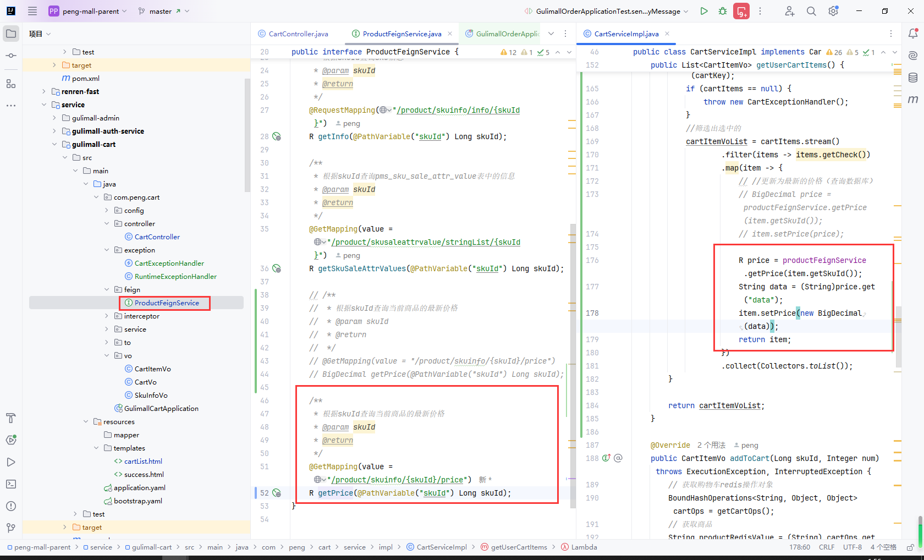Viewport: 924px width, 560px height.
Task: Collapse the feign package
Action: click(107, 290)
